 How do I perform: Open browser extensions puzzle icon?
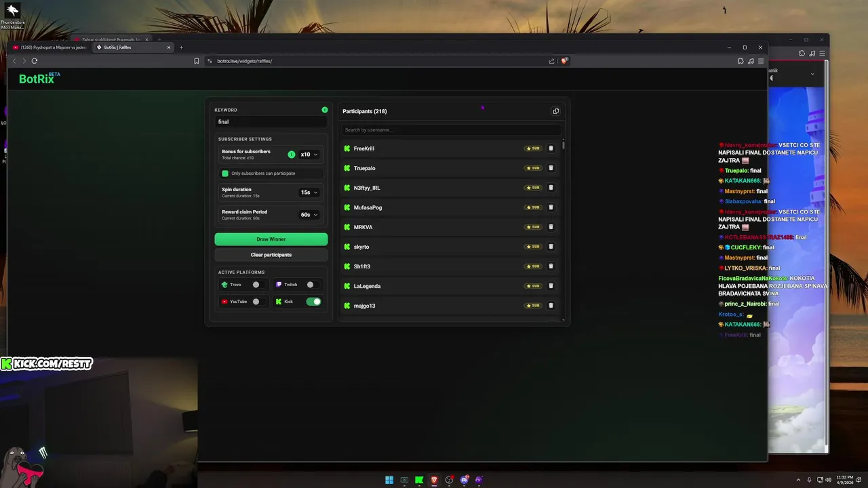click(x=741, y=61)
